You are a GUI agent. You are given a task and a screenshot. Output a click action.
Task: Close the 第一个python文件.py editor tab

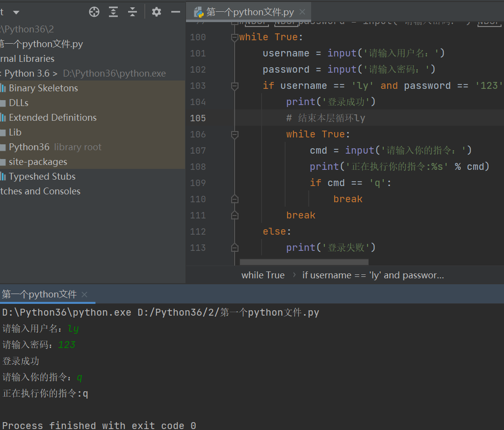302,12
